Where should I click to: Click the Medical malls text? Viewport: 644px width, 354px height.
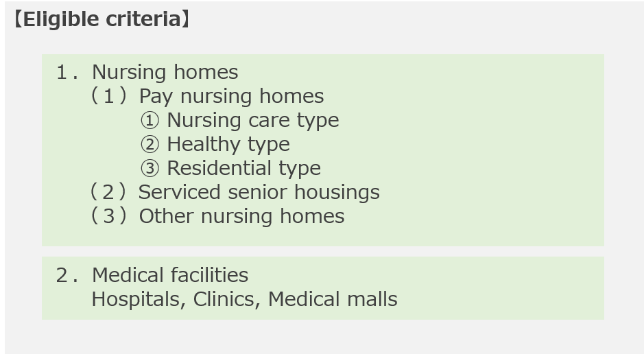coord(333,299)
